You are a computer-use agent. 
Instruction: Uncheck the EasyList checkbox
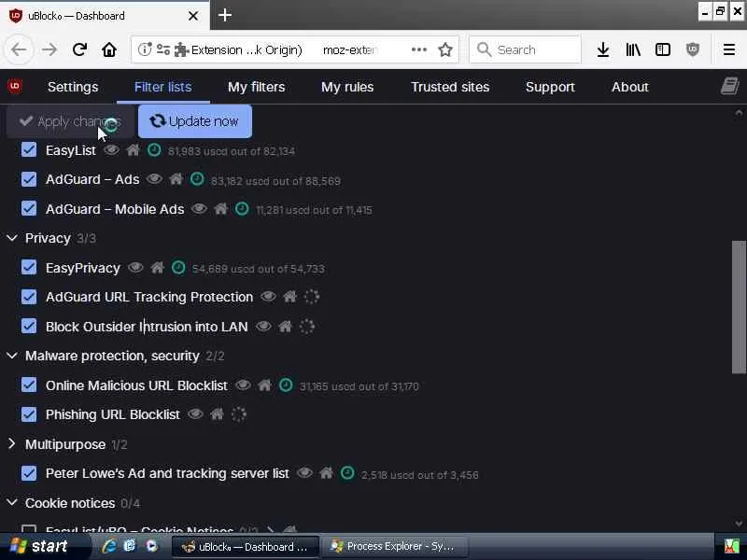(x=29, y=149)
